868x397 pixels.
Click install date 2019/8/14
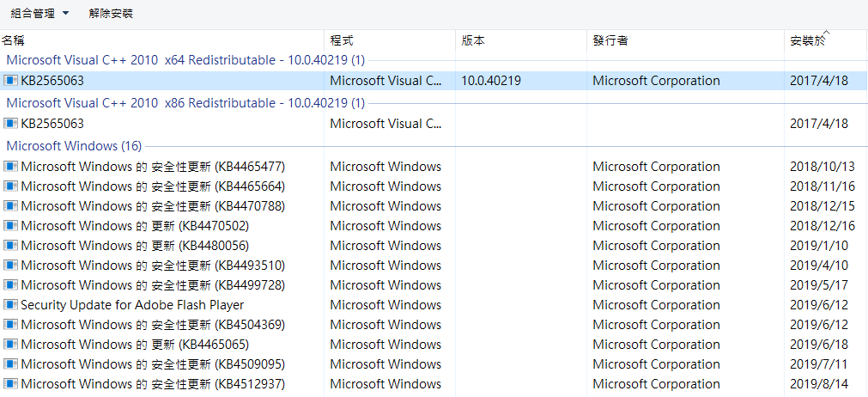coord(819,384)
